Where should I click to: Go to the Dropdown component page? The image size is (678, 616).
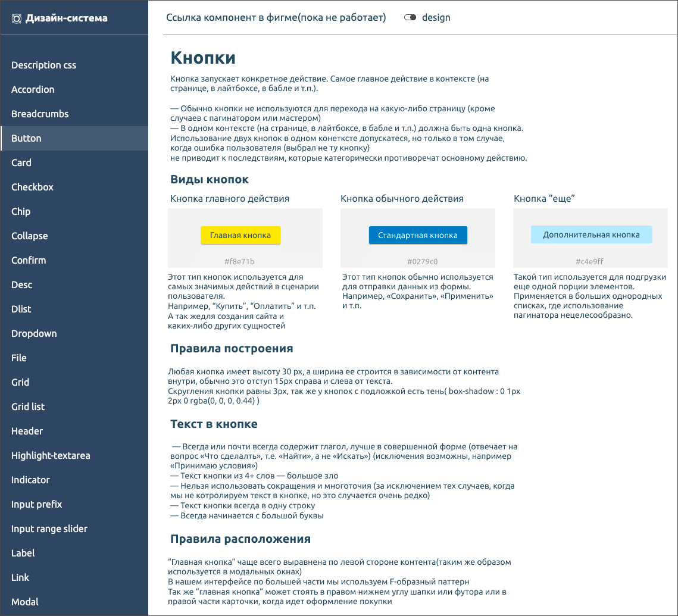[x=74, y=334]
